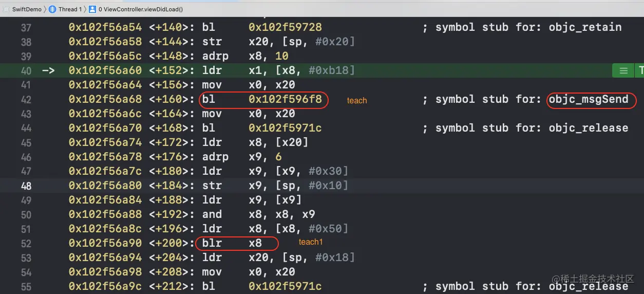This screenshot has height=294, width=644.
Task: Click line number 53 in the gutter
Action: [26, 258]
